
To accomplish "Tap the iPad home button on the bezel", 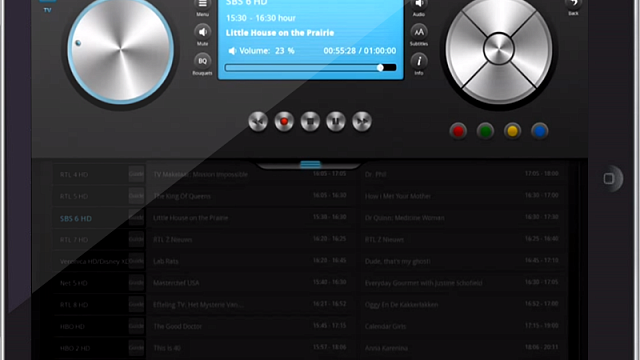I will [x=609, y=178].
